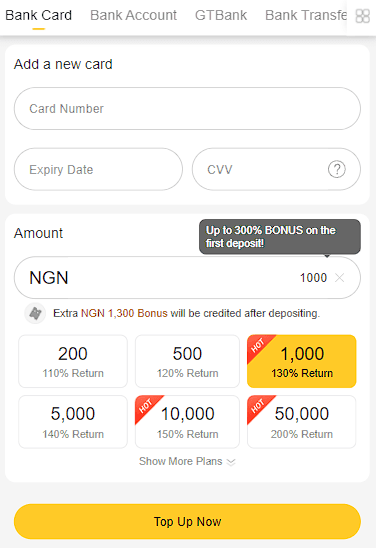The width and height of the screenshot is (376, 548).
Task: Click the HOT badge on the 10,000 plan
Action: point(146,406)
